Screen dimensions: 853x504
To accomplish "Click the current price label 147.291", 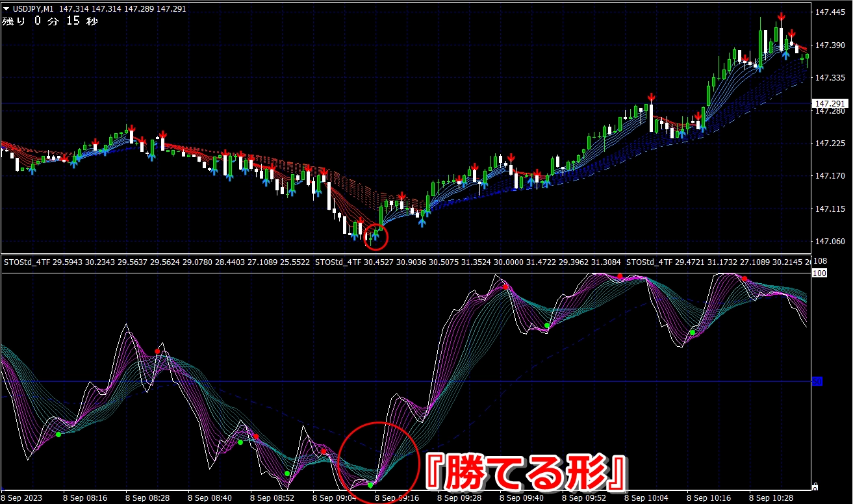I will (x=829, y=104).
